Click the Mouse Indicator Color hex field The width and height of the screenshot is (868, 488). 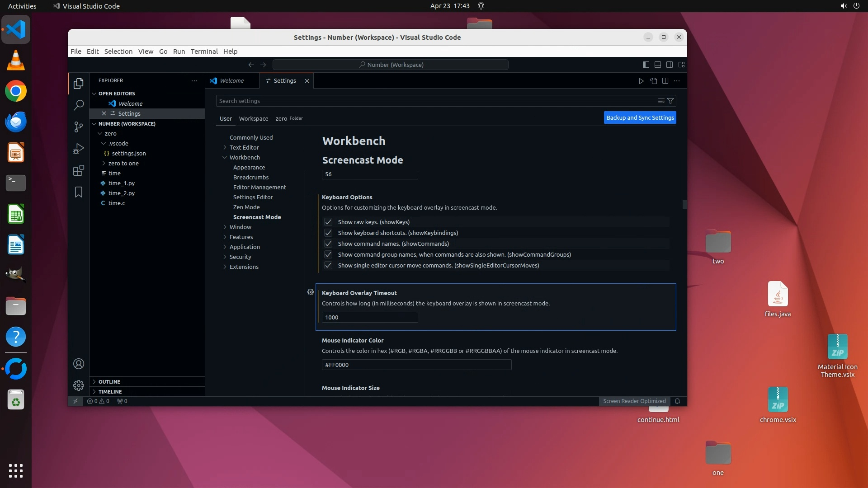tap(416, 365)
